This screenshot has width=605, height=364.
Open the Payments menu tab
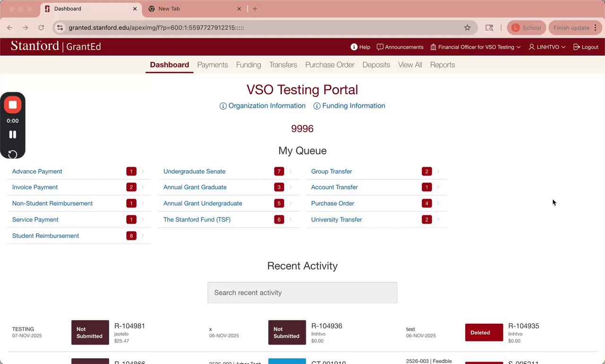213,65
